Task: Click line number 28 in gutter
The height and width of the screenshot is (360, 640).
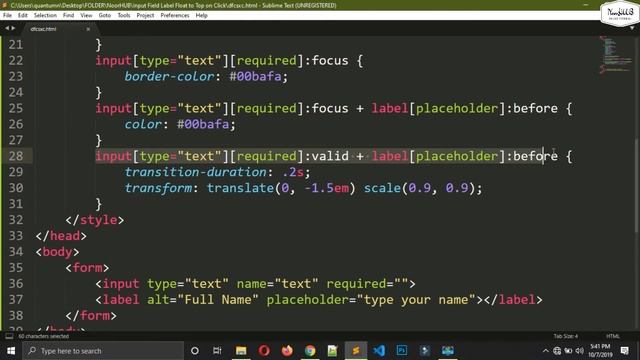Action: (x=16, y=156)
